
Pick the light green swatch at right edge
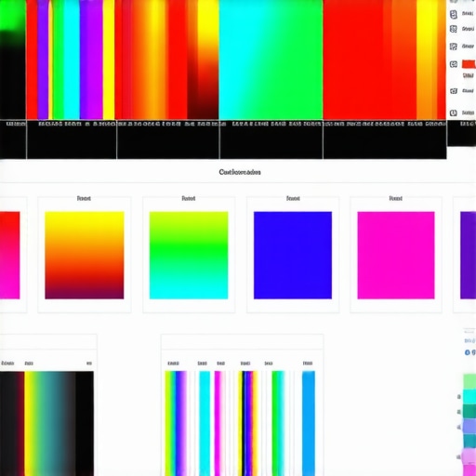469,381
